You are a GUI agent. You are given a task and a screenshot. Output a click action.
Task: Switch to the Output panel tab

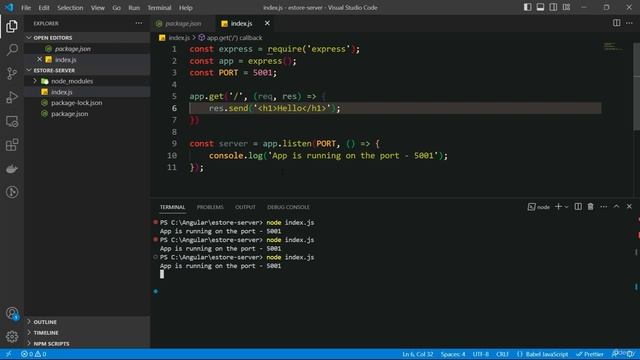pos(245,207)
